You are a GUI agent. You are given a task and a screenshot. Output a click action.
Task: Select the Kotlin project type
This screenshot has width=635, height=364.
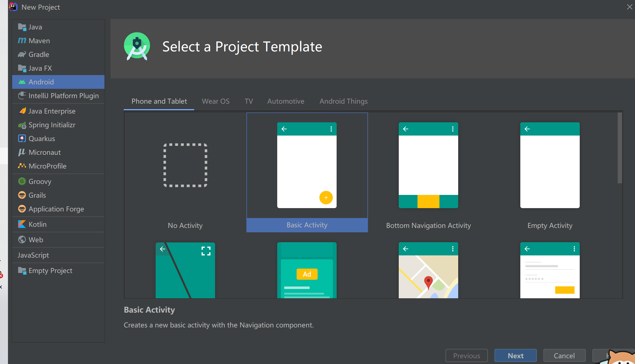pyautogui.click(x=37, y=224)
